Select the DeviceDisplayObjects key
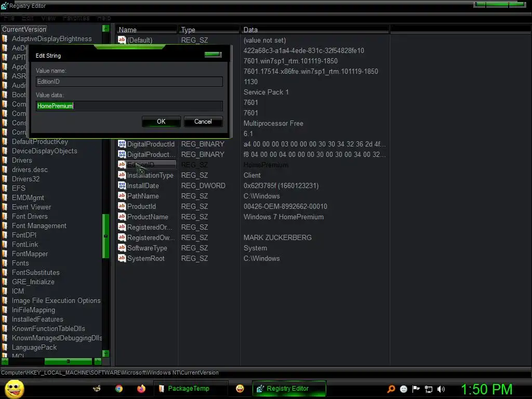This screenshot has height=399, width=532. tap(45, 151)
